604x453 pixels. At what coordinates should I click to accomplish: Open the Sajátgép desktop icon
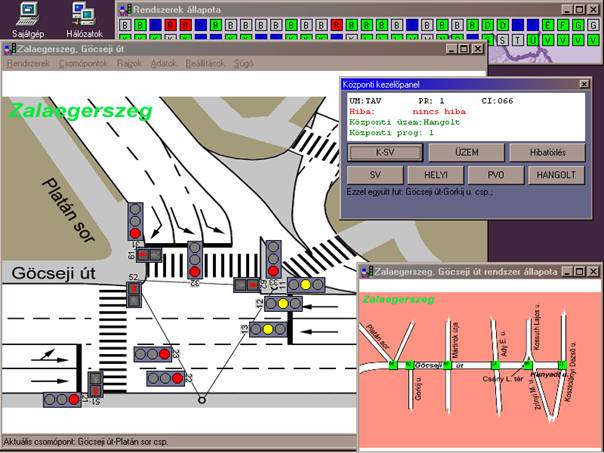click(x=28, y=14)
